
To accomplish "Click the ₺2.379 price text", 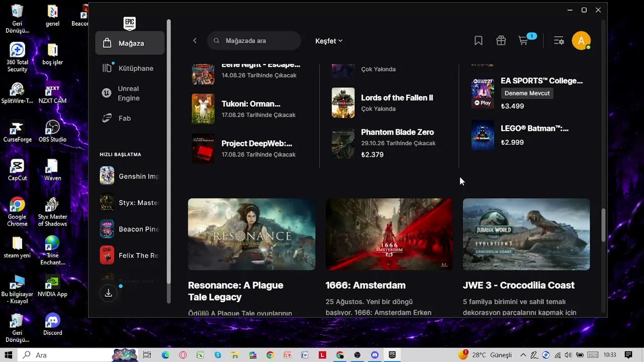I will (x=372, y=154).
